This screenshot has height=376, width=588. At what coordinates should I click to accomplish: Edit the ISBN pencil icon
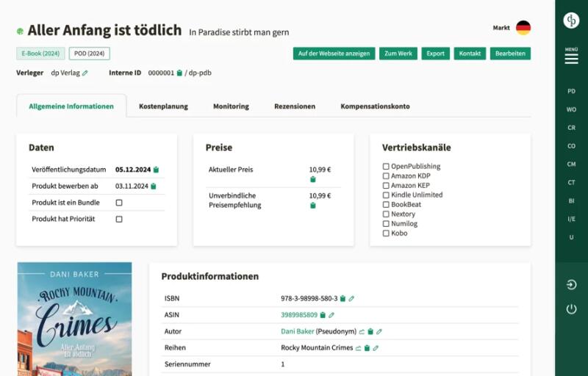[351, 298]
